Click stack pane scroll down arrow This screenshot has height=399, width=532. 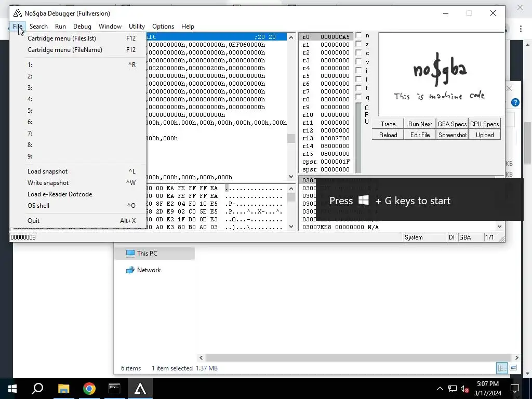499,227
